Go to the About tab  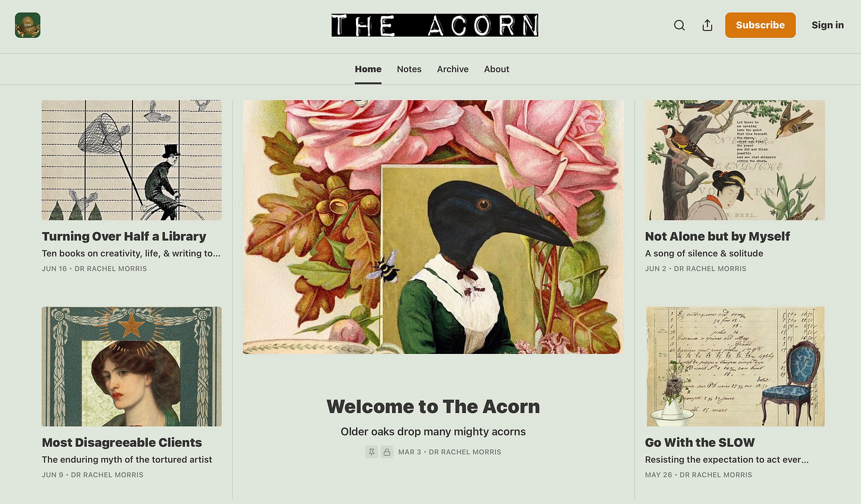(497, 69)
